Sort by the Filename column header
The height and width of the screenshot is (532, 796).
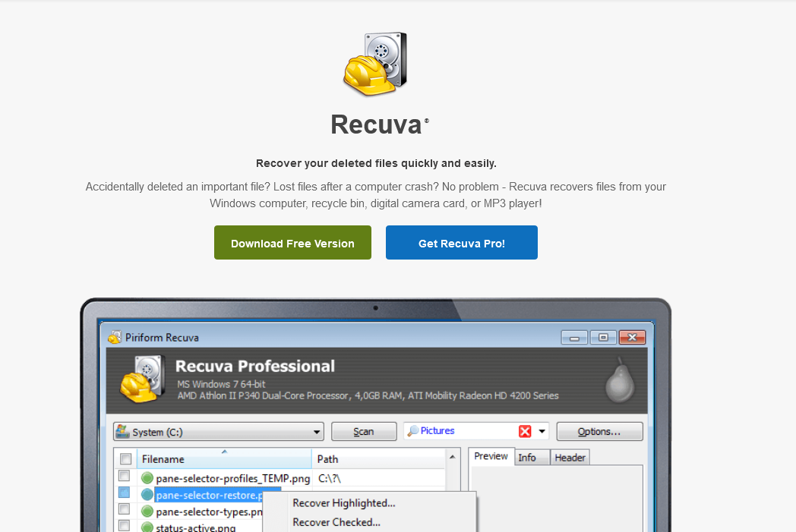coord(224,459)
